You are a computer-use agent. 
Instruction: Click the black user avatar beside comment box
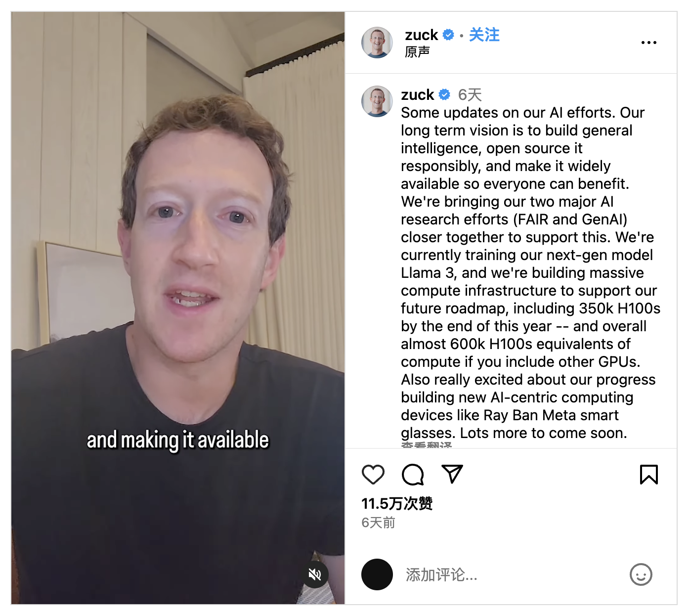(377, 574)
